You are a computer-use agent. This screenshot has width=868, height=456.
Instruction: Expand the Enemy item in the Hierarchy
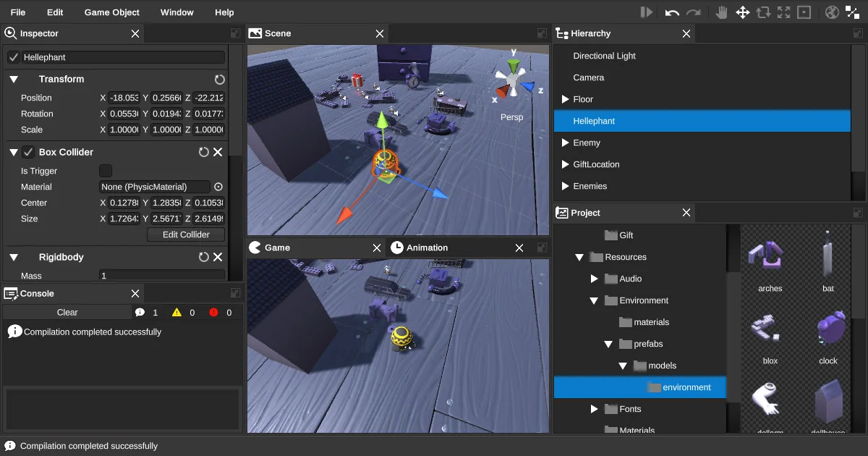click(x=566, y=143)
